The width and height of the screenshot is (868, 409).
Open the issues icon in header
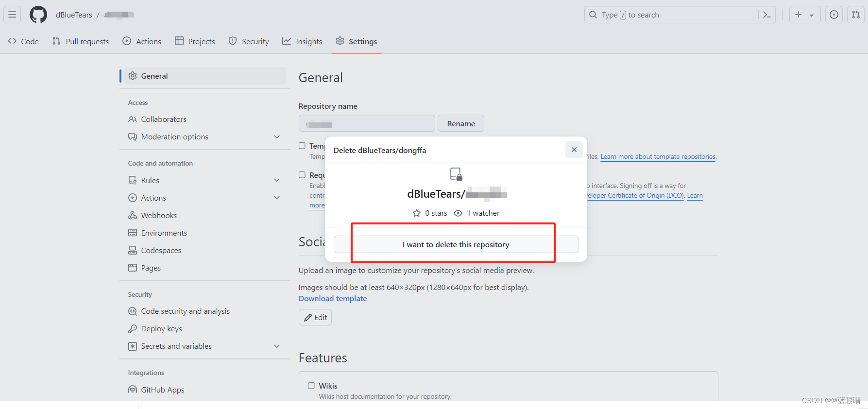click(x=834, y=15)
